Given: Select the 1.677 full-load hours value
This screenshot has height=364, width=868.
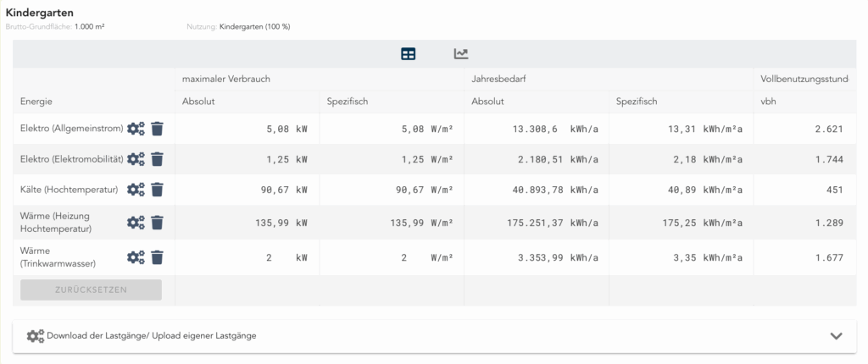Looking at the screenshot, I should point(829,257).
